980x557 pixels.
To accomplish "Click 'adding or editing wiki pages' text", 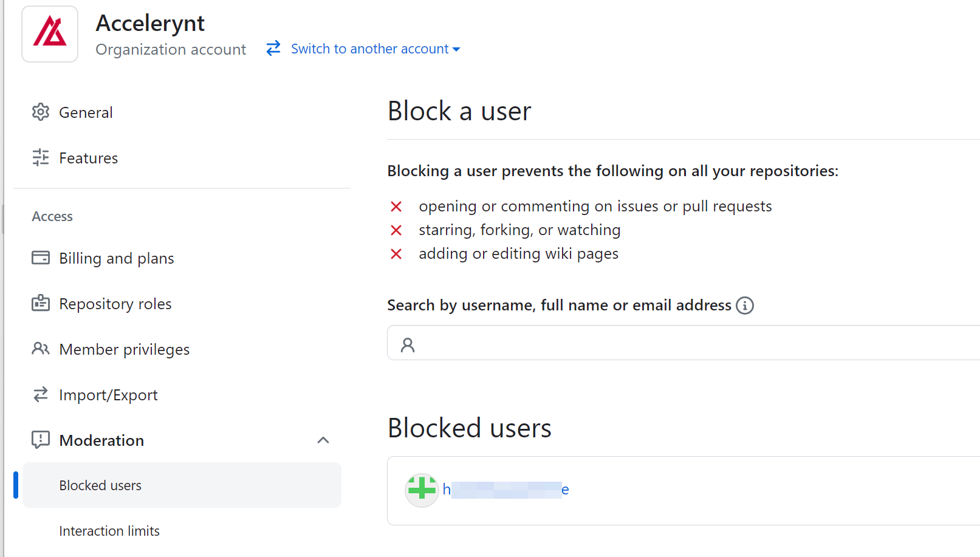I will (518, 254).
